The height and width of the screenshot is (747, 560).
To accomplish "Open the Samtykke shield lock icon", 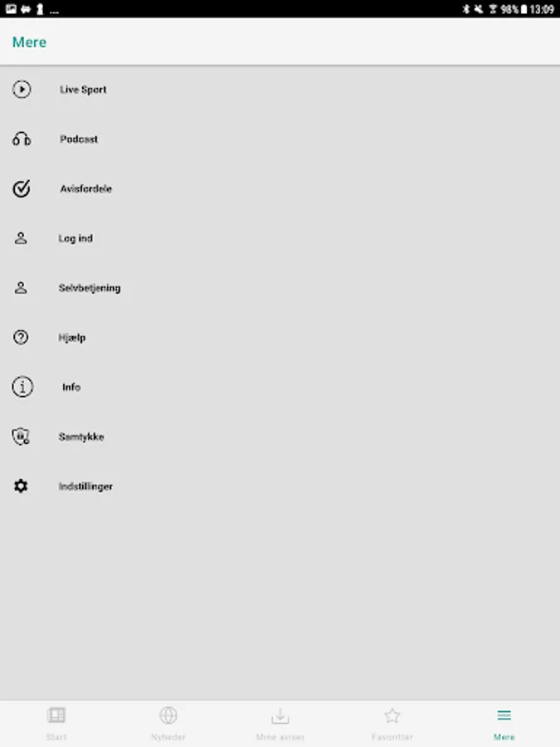I will [21, 436].
